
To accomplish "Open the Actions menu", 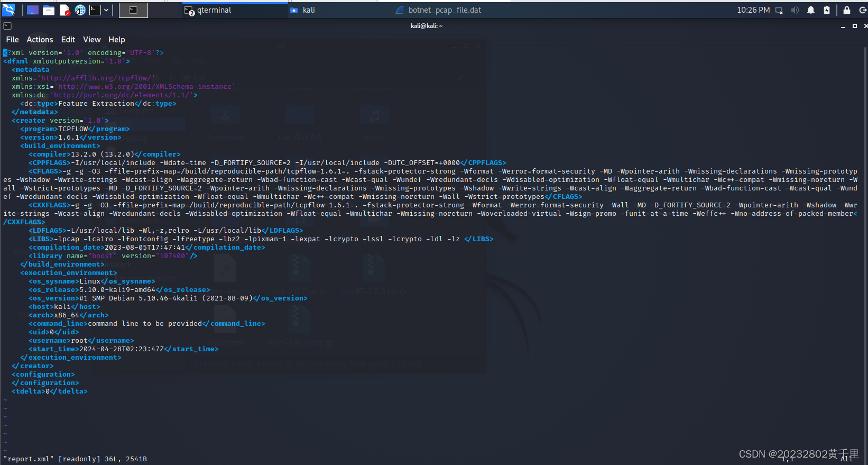I will (40, 40).
